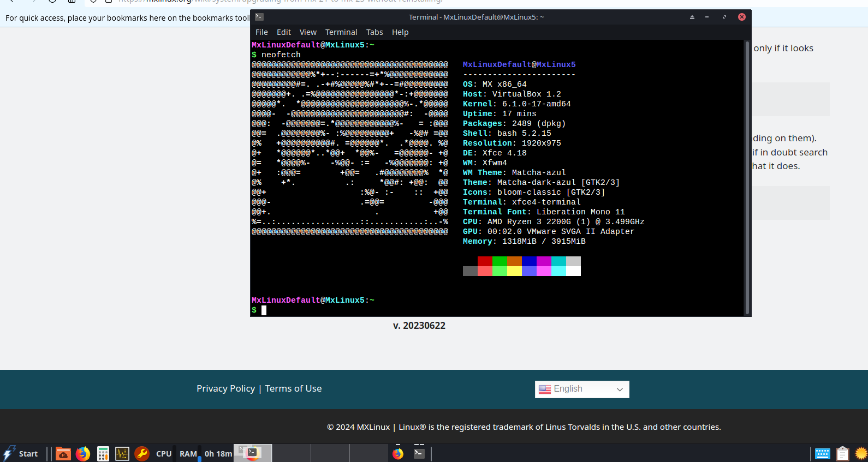Click the 'Shell: bash 5.2.15' line

(x=507, y=133)
